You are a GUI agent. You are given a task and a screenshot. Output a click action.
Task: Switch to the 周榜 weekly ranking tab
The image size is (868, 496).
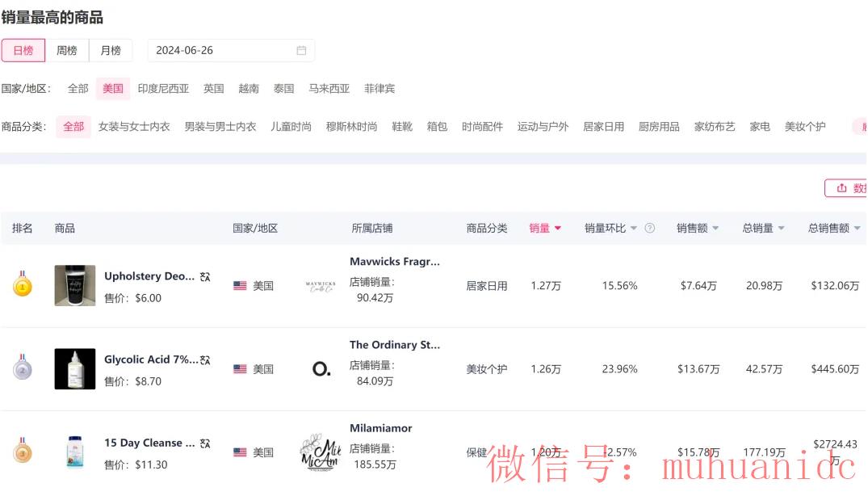[67, 50]
